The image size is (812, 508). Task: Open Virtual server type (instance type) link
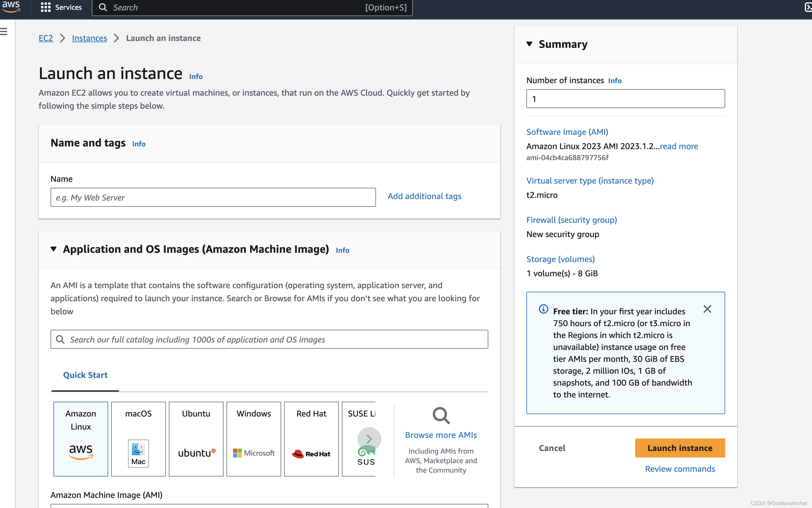click(590, 181)
